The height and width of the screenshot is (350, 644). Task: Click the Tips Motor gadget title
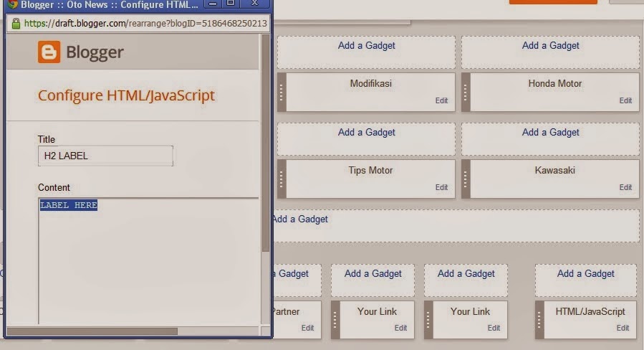(371, 170)
